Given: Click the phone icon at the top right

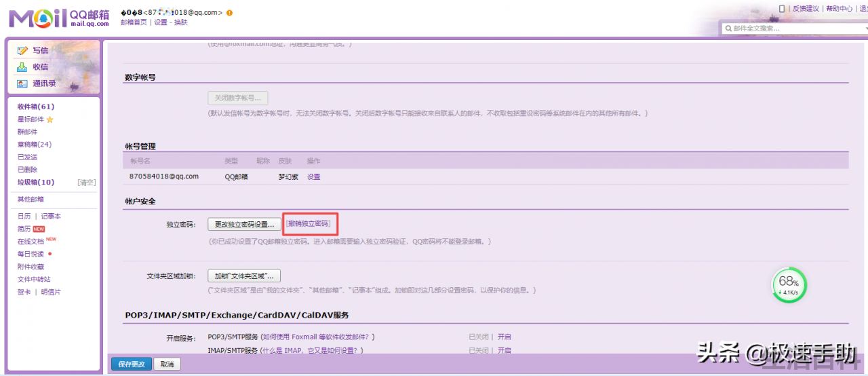Looking at the screenshot, I should [x=782, y=9].
